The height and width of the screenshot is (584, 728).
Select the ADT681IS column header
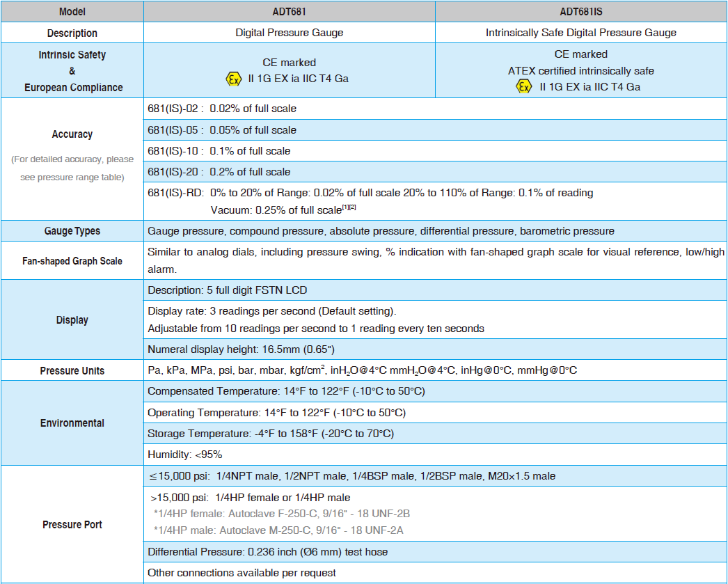[580, 12]
